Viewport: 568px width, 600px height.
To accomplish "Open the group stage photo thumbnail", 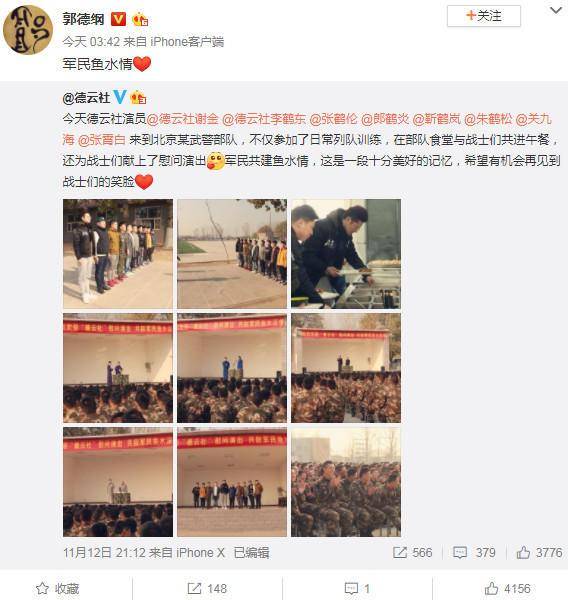I will (x=232, y=482).
